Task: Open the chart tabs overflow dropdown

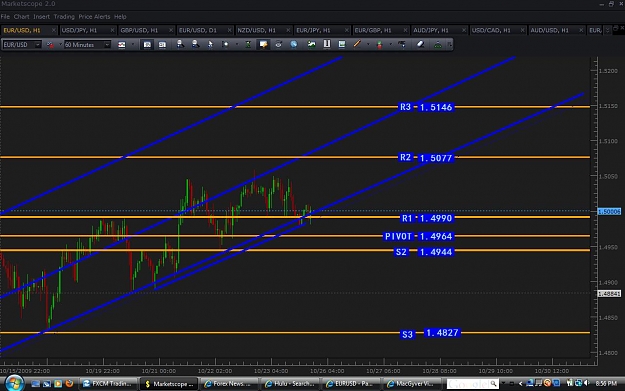Action: pos(607,30)
